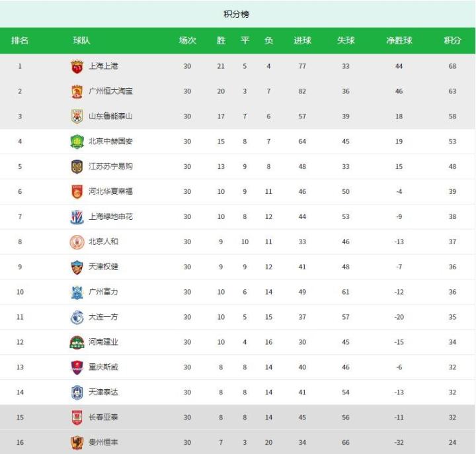Image resolution: width=476 pixels, height=454 pixels.
Task: Click the 长春亚泰 team name
Action: (103, 418)
